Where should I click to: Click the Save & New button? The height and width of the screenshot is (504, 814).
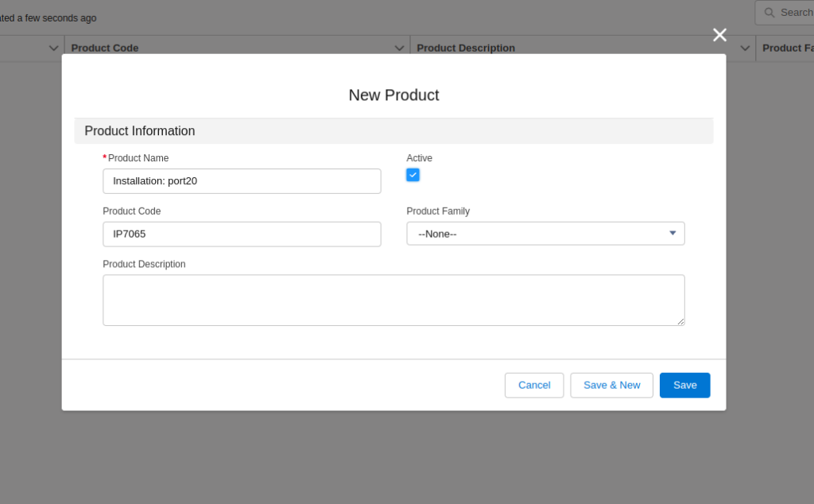(611, 385)
